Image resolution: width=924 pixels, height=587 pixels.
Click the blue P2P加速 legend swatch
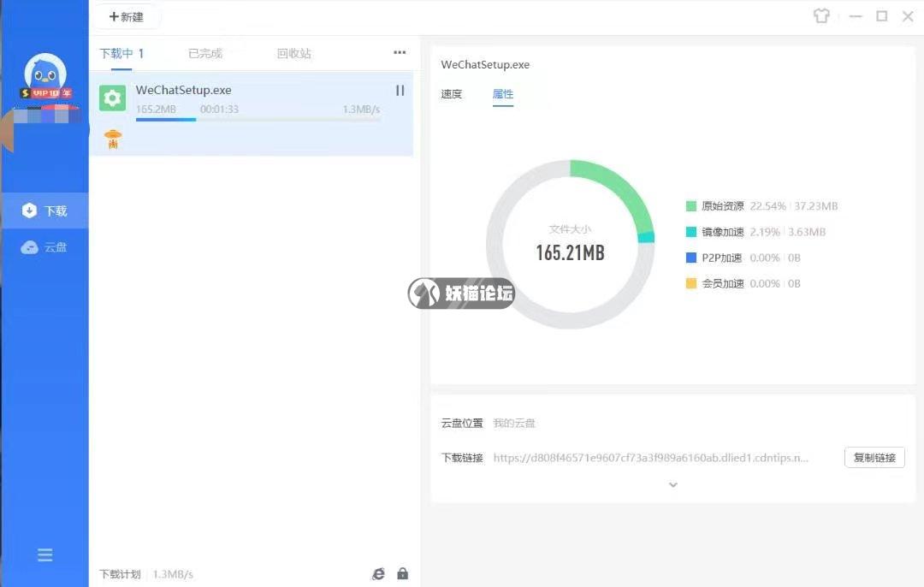coord(691,258)
